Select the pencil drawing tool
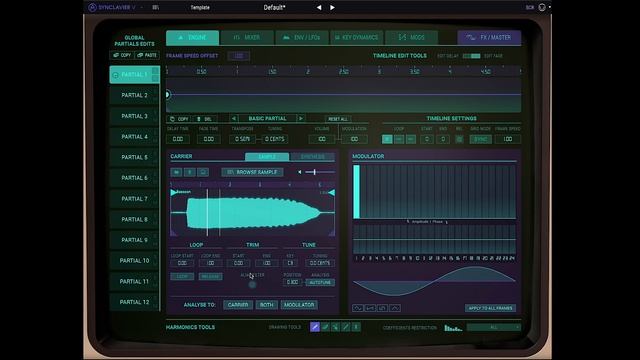 coord(315,327)
